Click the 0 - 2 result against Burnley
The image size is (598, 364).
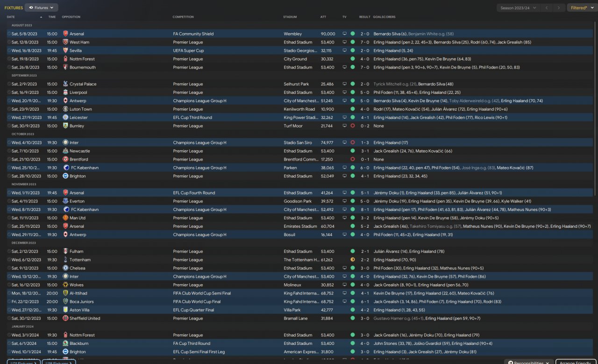click(x=364, y=126)
